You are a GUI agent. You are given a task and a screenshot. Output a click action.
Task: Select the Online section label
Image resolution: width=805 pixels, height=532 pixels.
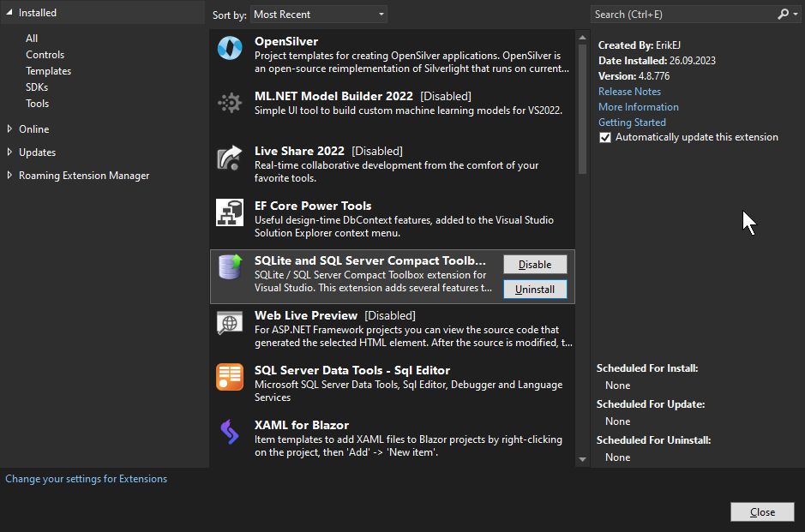[x=34, y=129]
